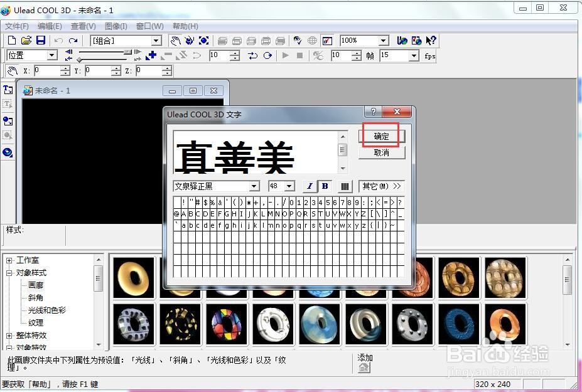Select the Rotate object tool
The image size is (582, 392).
pos(190,40)
